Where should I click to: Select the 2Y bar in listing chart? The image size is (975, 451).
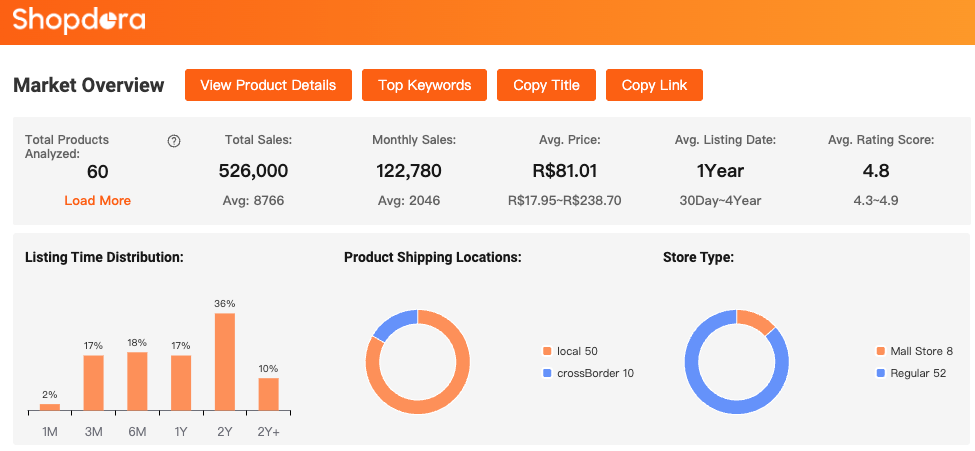point(225,361)
